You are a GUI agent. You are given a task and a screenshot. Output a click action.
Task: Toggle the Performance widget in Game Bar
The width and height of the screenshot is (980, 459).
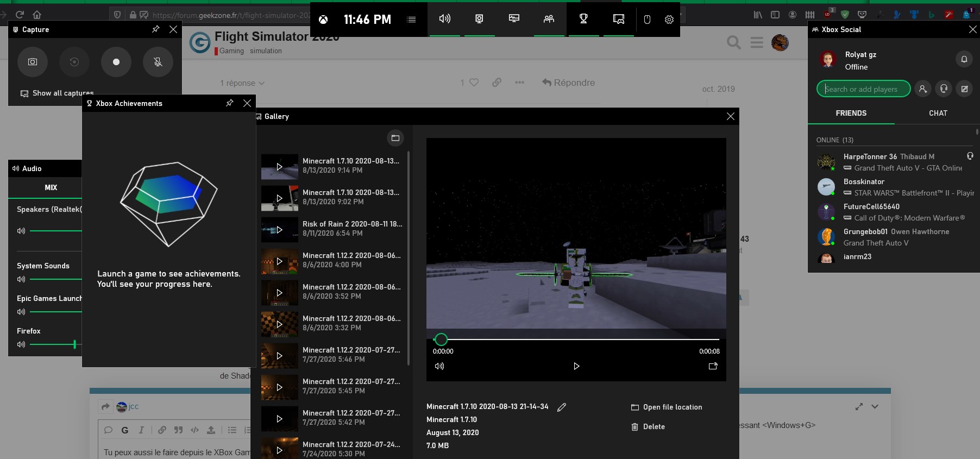(514, 19)
